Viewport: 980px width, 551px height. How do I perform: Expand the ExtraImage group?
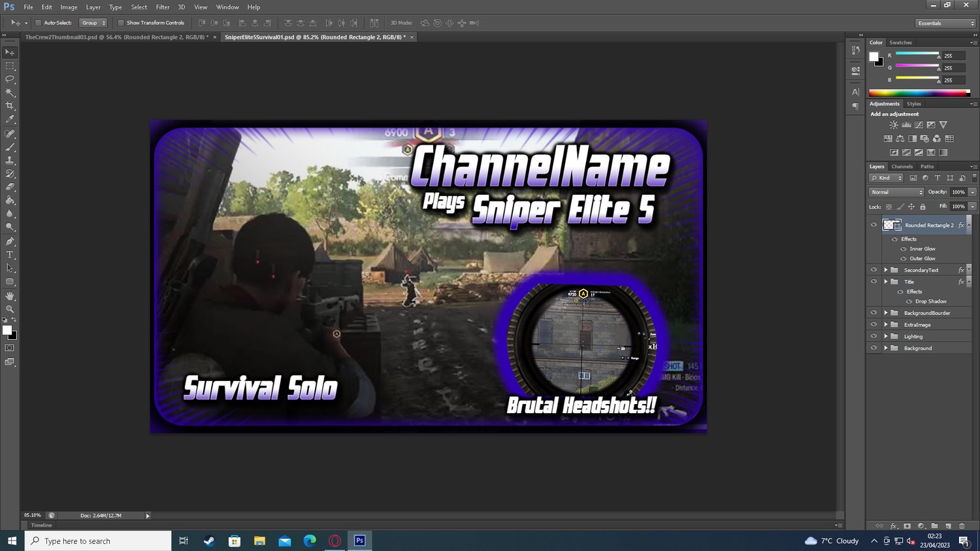pyautogui.click(x=886, y=325)
